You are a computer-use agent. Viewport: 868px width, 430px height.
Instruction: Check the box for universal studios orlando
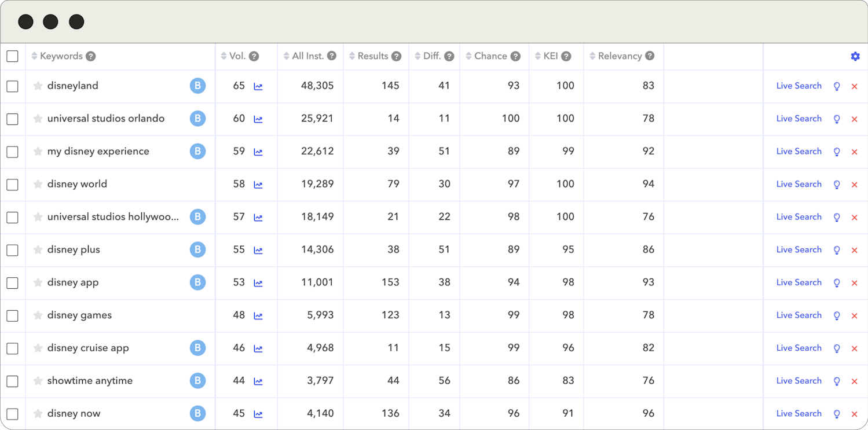[x=12, y=119]
